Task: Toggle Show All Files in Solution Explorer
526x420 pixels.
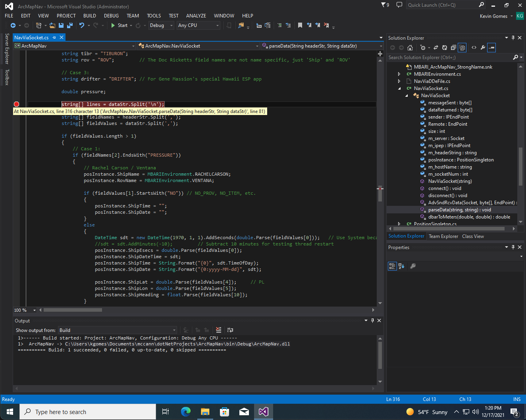Action: (462, 48)
